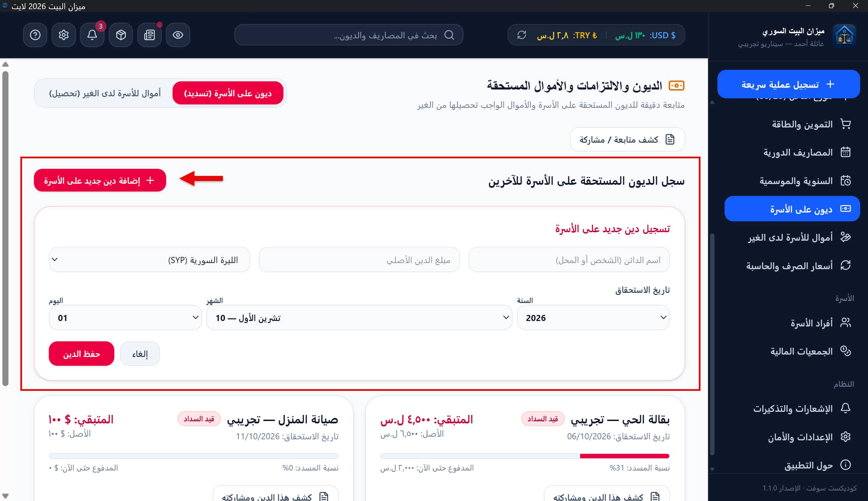Open the الشهر dropdown showing تشرين الأول
The image size is (868, 501).
359,318
